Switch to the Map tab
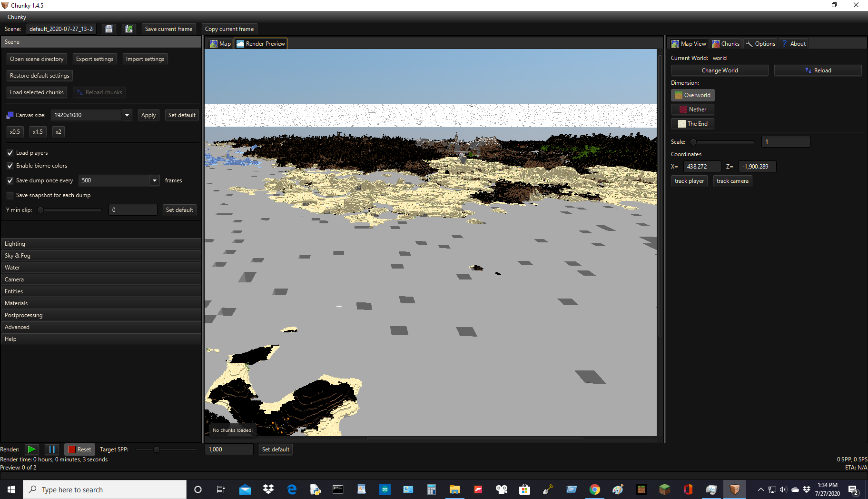 pyautogui.click(x=219, y=43)
